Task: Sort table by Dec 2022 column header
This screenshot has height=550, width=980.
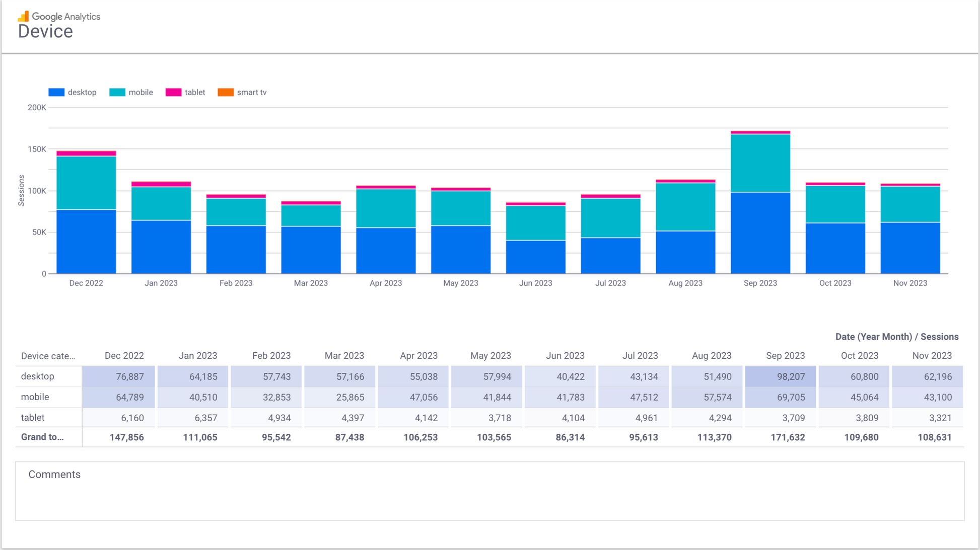Action: [x=124, y=356]
